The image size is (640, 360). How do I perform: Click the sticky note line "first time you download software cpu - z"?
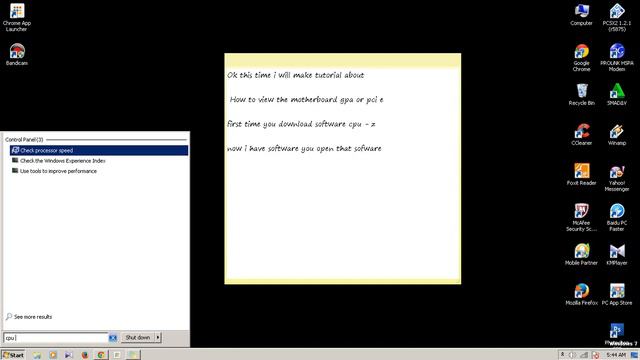(x=301, y=124)
